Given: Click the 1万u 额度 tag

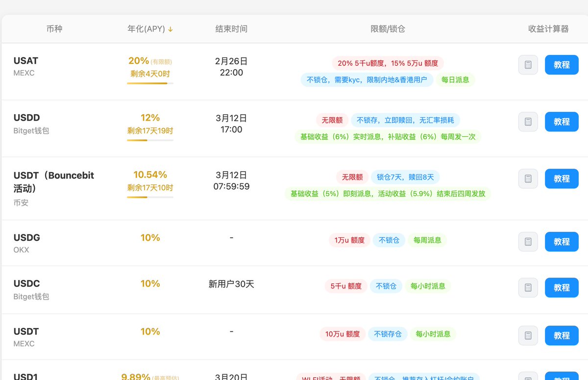Looking at the screenshot, I should 349,240.
